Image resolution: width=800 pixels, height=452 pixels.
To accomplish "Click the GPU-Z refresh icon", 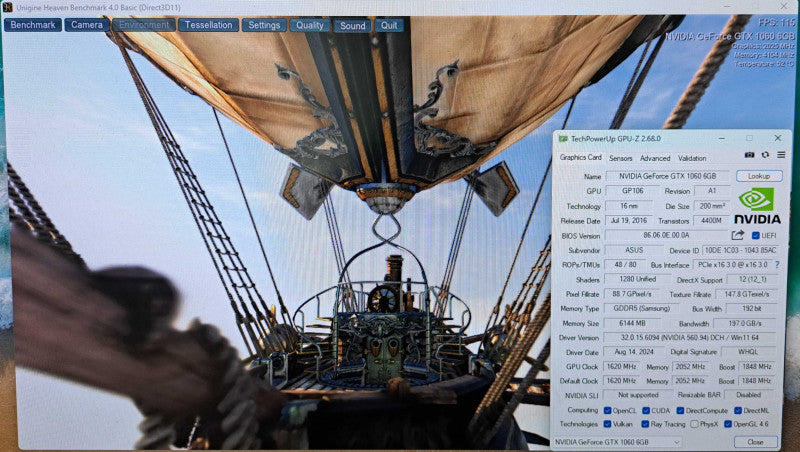I will (x=765, y=155).
